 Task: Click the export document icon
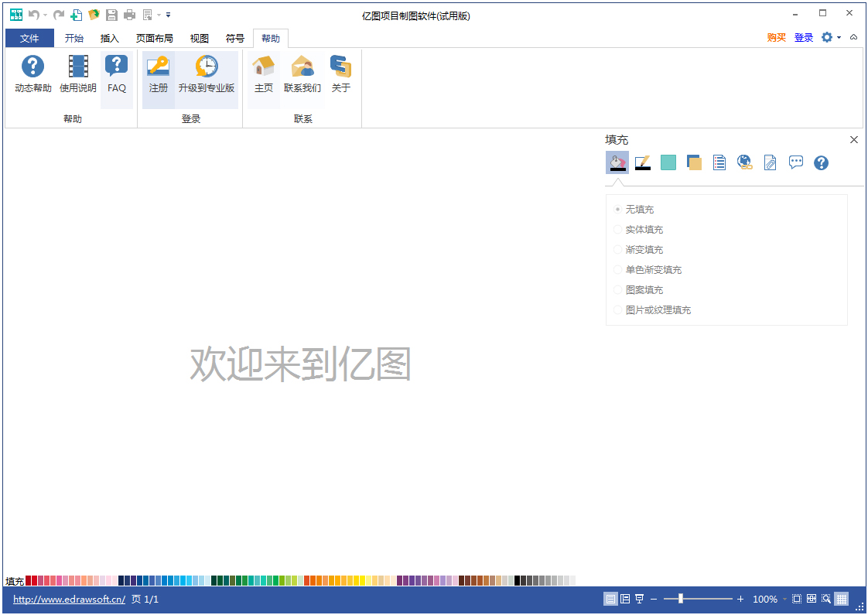click(147, 15)
